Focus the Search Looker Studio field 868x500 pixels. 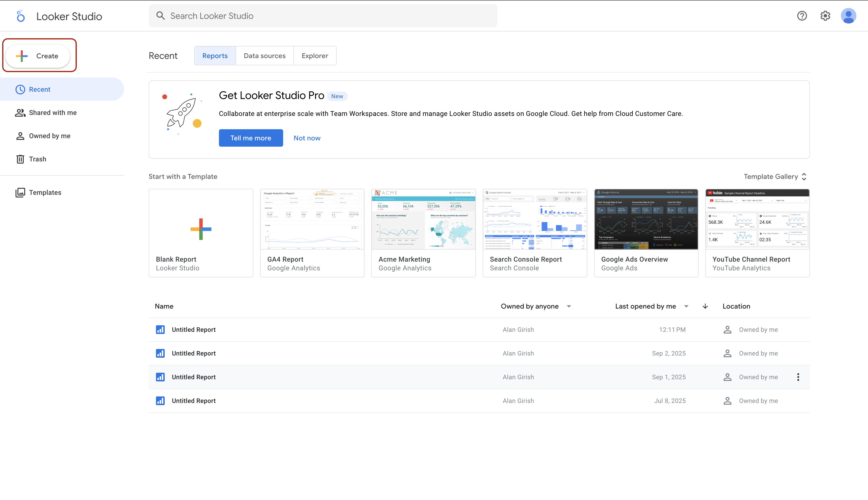323,16
